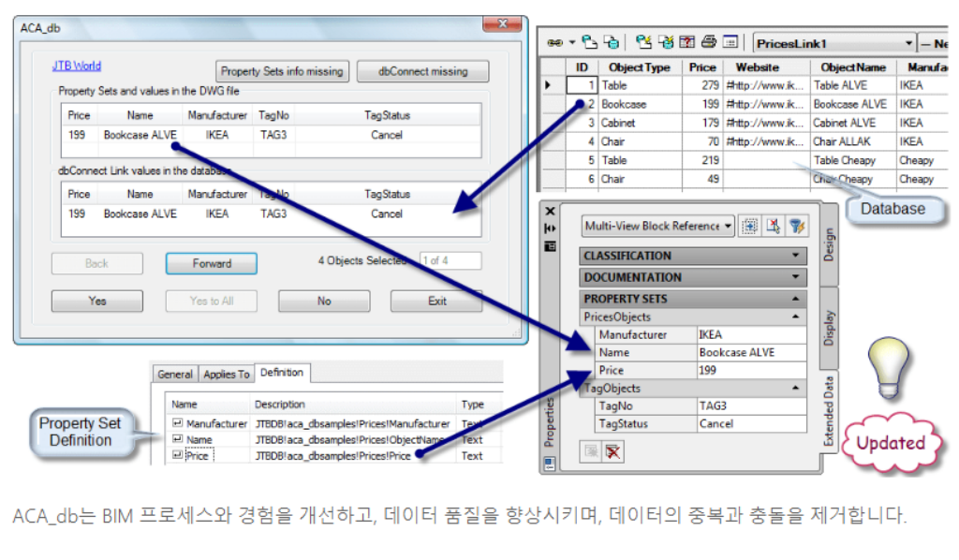This screenshot has width=959, height=560.
Task: Click the auto-hide icon on Properties palette
Action: point(550,228)
